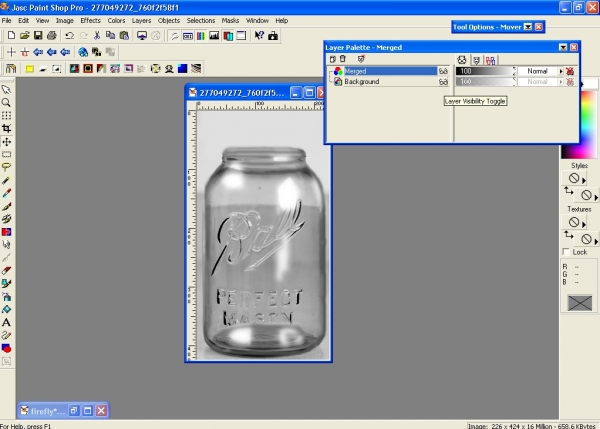Open the Colors menu
600x429 pixels.
pyautogui.click(x=116, y=21)
